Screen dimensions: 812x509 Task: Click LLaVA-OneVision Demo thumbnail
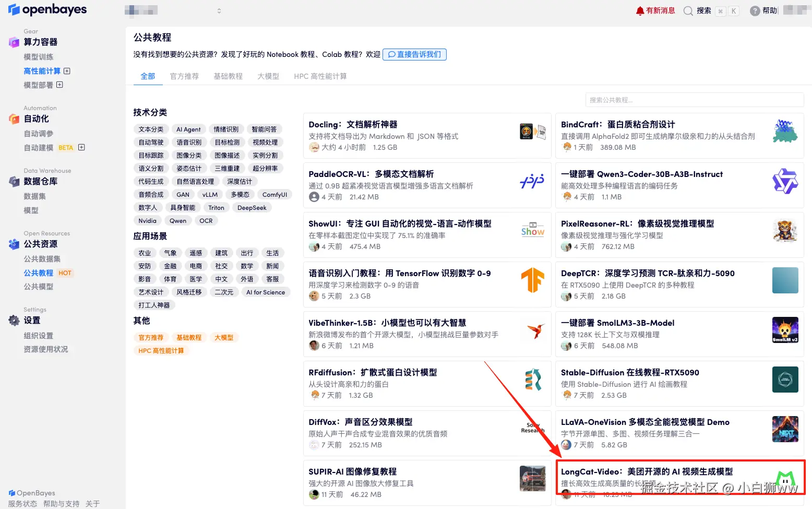coord(785,429)
